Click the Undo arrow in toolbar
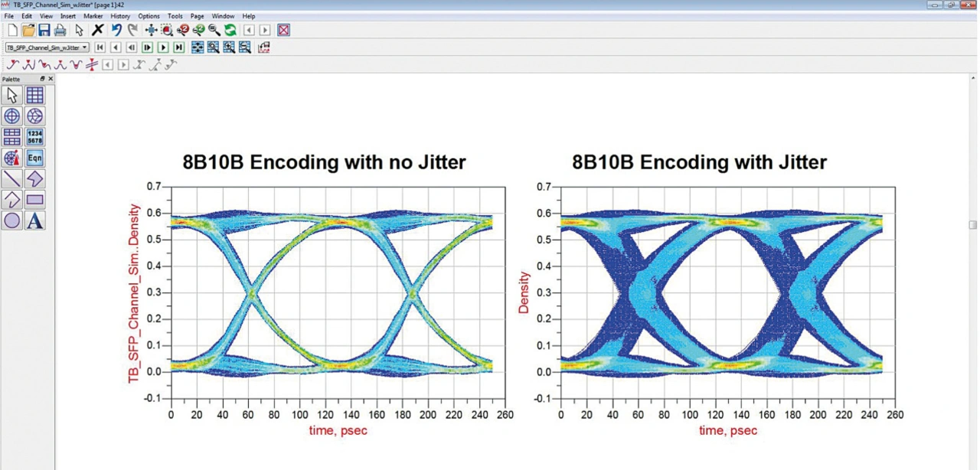The width and height of the screenshot is (980, 470). [116, 30]
